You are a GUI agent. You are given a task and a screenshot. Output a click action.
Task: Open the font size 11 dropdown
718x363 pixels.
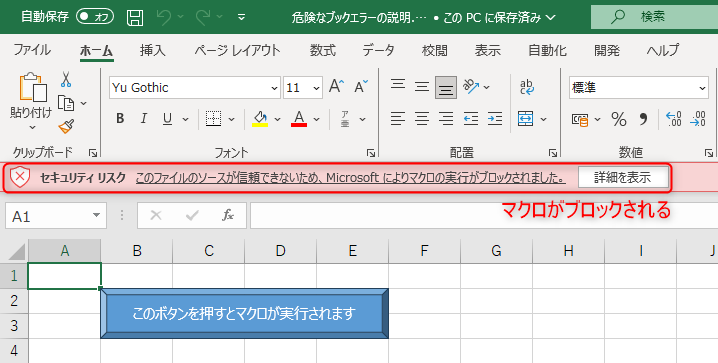[316, 88]
